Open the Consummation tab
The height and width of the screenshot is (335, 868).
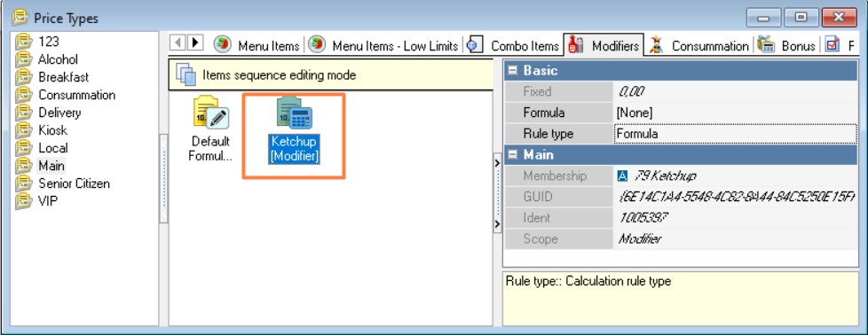(x=698, y=45)
